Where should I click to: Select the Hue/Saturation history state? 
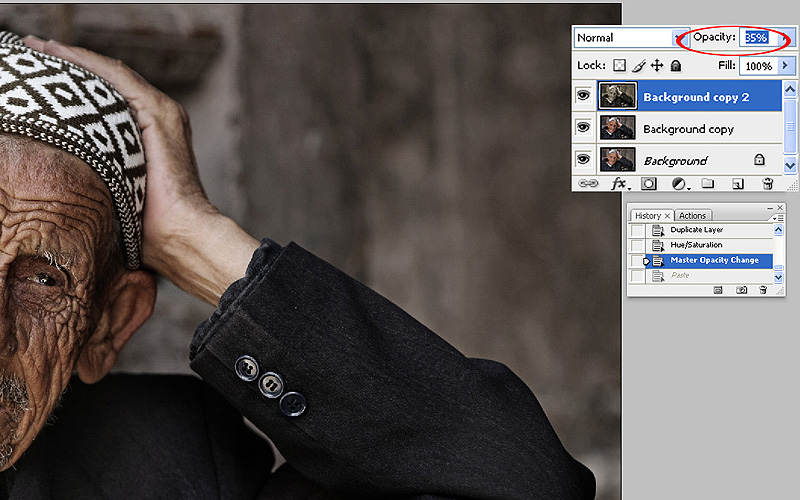pyautogui.click(x=696, y=245)
